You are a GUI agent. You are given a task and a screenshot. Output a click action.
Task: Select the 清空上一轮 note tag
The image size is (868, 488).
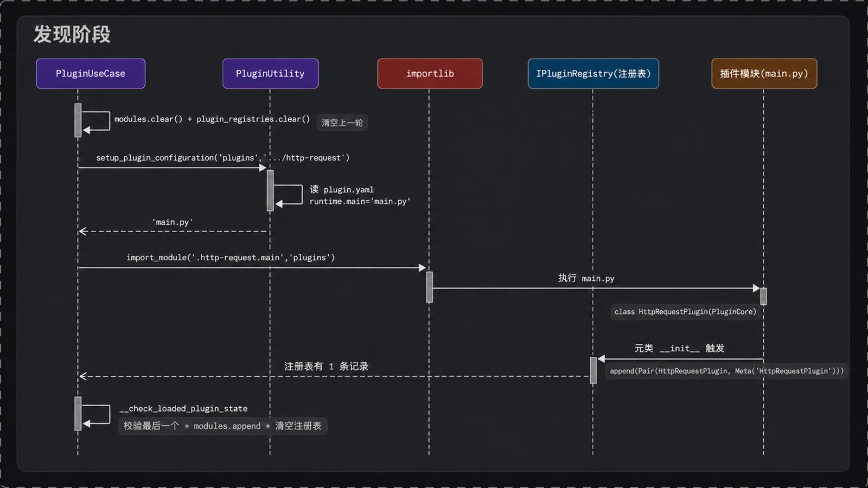(x=342, y=123)
